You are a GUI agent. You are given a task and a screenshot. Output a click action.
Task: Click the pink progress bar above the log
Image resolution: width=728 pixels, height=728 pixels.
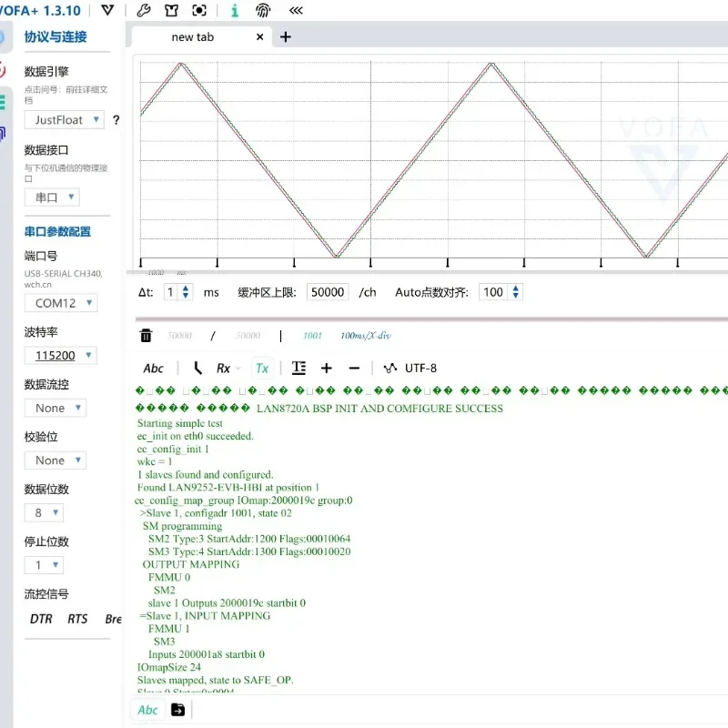tap(431, 319)
